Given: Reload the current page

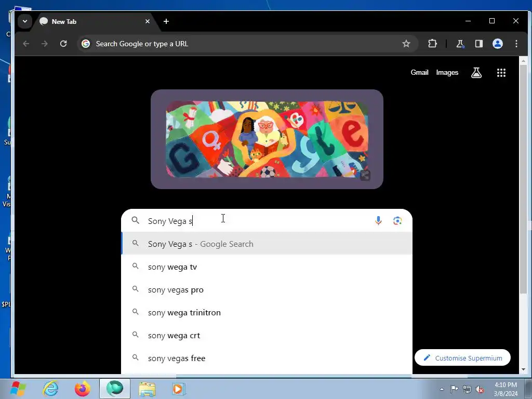Looking at the screenshot, I should pos(63,44).
